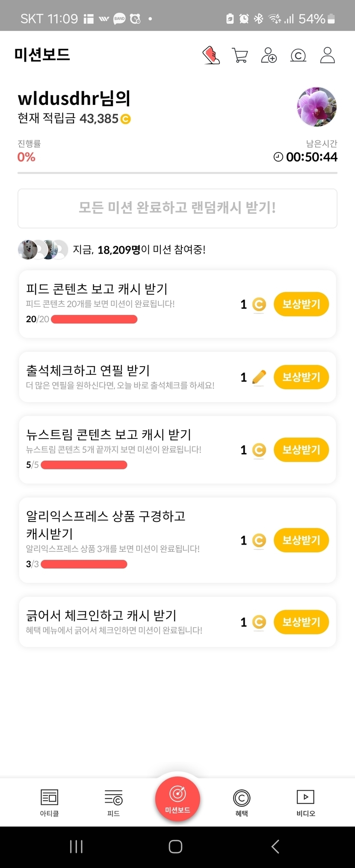This screenshot has height=868, width=355.
Task: Open the shopping cart icon
Action: pyautogui.click(x=240, y=55)
